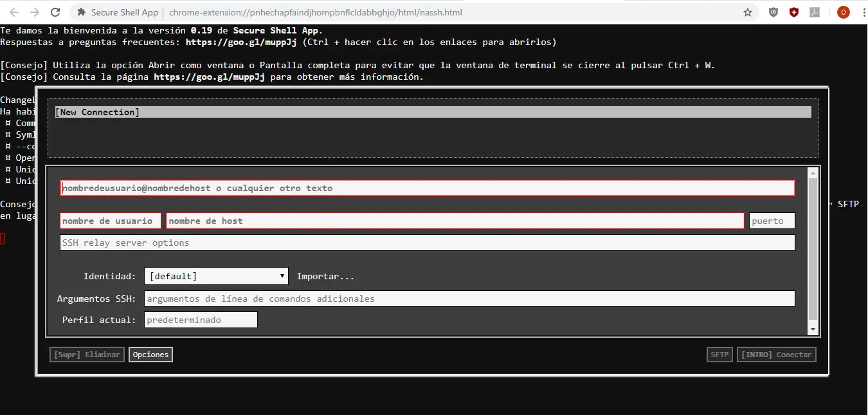
Task: Focus the nombredeusuario@nombredehost field
Action: point(428,188)
